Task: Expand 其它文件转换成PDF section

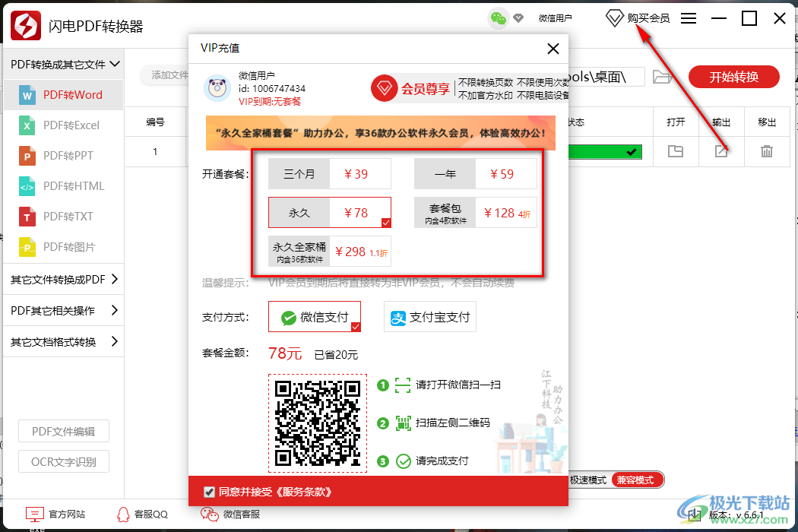Action: click(64, 279)
